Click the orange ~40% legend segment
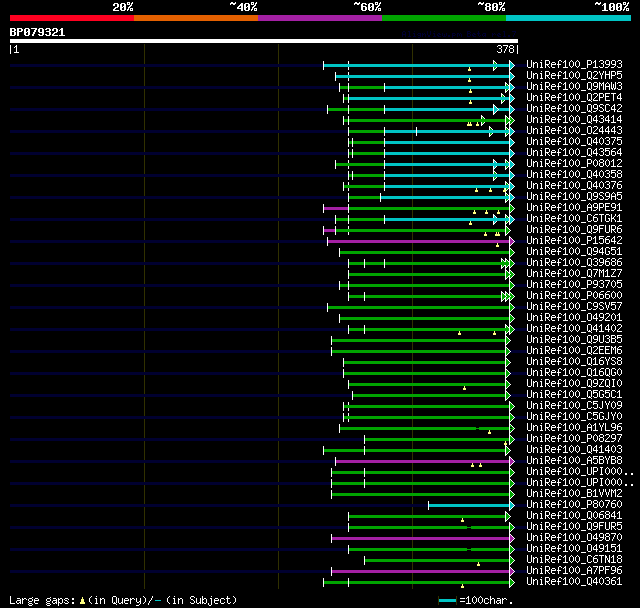This screenshot has height=608, width=640. point(196,18)
